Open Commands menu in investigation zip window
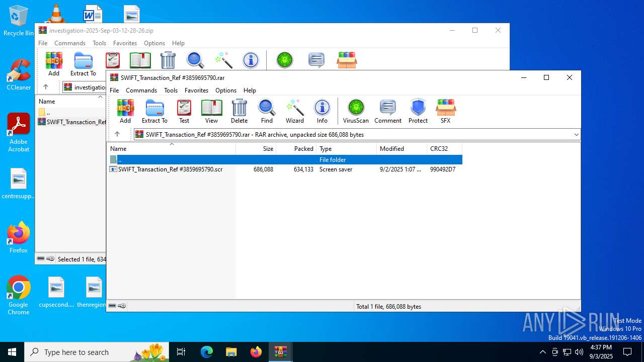Viewport: 644px width, 362px height. [70, 43]
